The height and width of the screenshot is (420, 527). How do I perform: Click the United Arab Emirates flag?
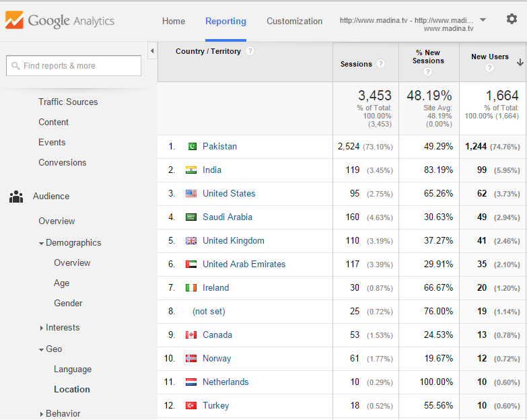point(191,264)
